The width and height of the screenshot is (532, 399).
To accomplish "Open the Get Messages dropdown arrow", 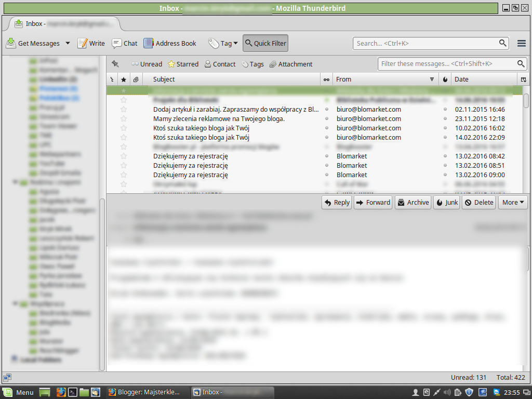I will coord(68,43).
